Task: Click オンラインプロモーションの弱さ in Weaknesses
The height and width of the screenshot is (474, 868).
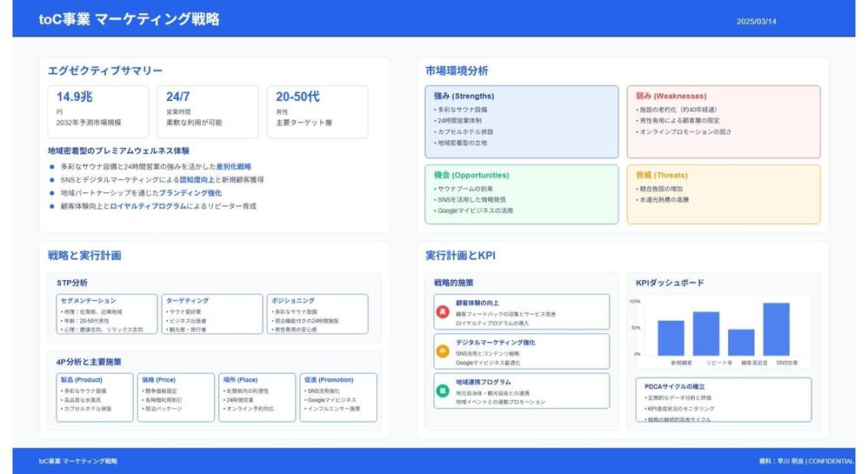Action: point(685,132)
